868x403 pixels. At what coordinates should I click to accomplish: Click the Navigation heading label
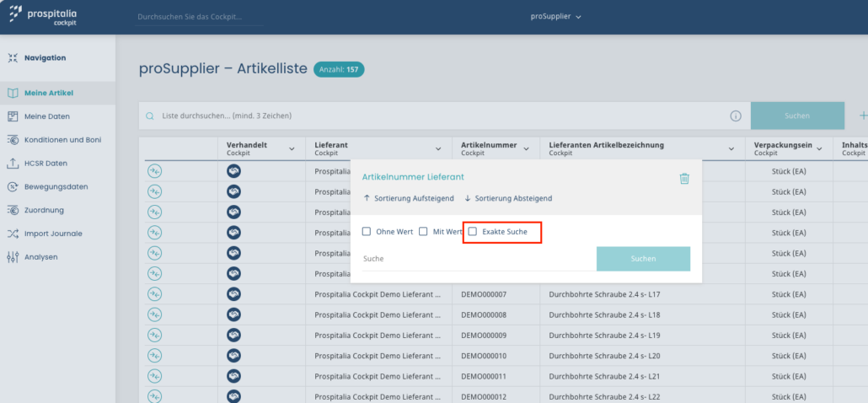45,57
